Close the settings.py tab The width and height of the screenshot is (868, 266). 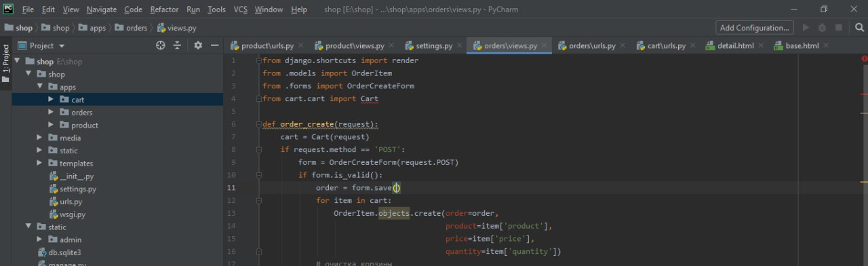pos(459,46)
